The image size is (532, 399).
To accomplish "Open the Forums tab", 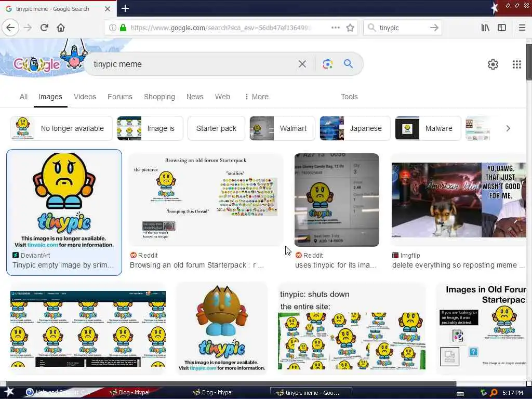I will (120, 97).
